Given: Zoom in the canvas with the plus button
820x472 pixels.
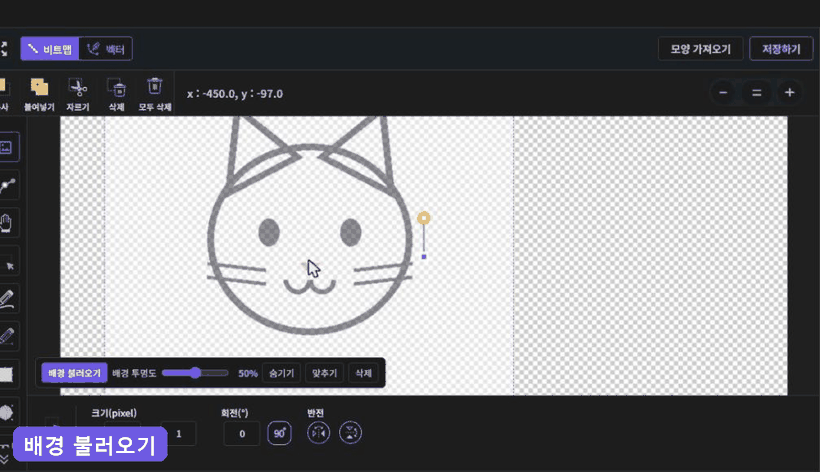Looking at the screenshot, I should point(790,93).
